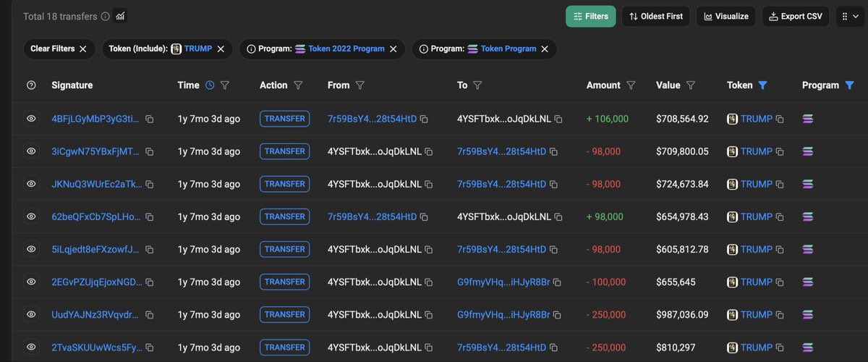
Task: Copy TRUMP token address in $605,812.78 row
Action: click(780, 249)
